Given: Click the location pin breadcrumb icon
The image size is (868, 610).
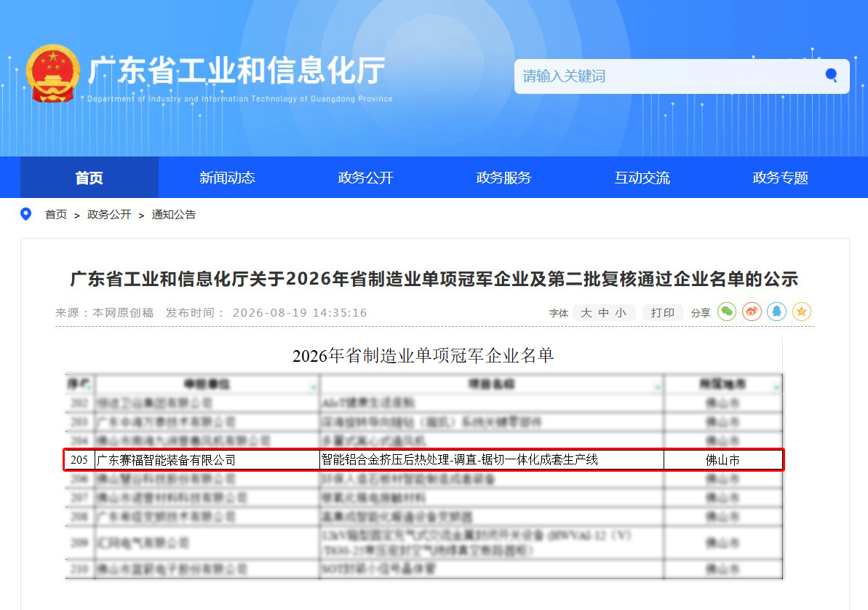Looking at the screenshot, I should pos(25,214).
